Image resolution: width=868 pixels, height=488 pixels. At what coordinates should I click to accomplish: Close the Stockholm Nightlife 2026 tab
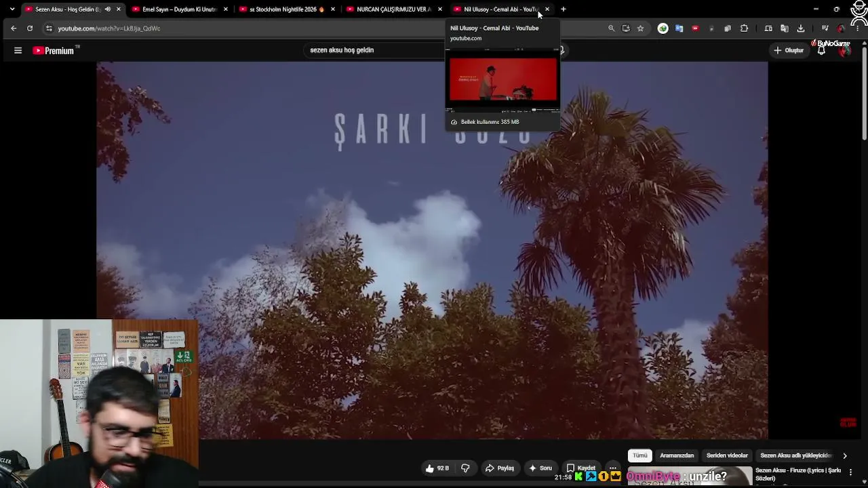pyautogui.click(x=333, y=9)
